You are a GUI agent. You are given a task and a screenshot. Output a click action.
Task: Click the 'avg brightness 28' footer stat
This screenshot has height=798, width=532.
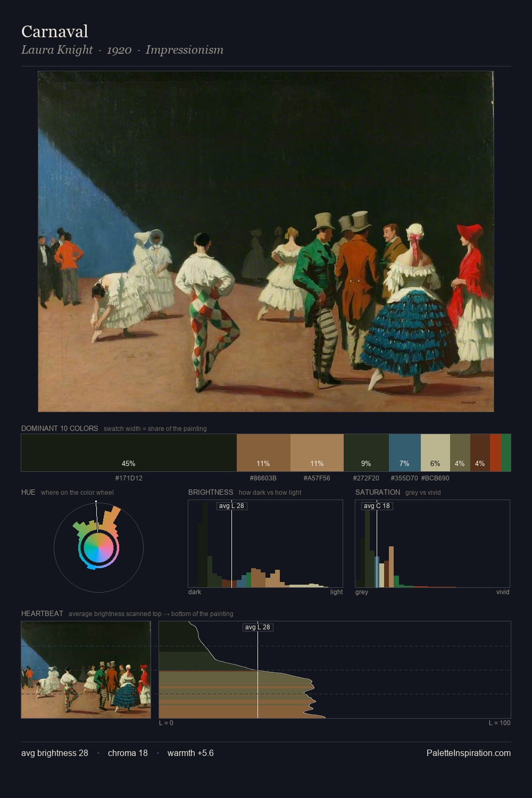(x=55, y=753)
